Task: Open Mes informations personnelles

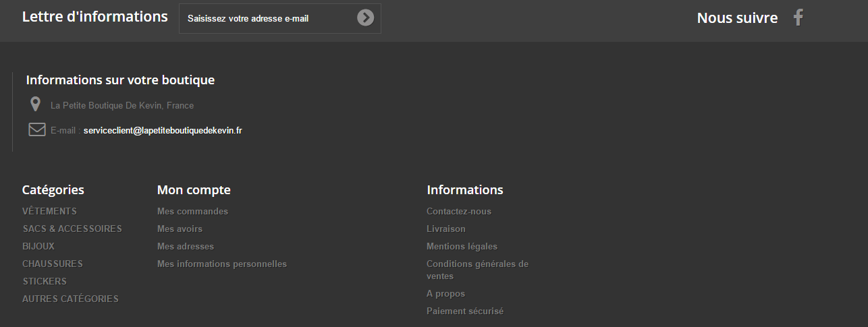Action: point(222,264)
